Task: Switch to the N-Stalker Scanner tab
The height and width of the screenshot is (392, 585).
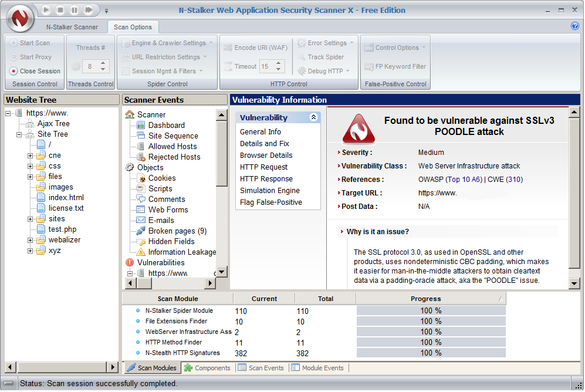Action: pyautogui.click(x=72, y=27)
